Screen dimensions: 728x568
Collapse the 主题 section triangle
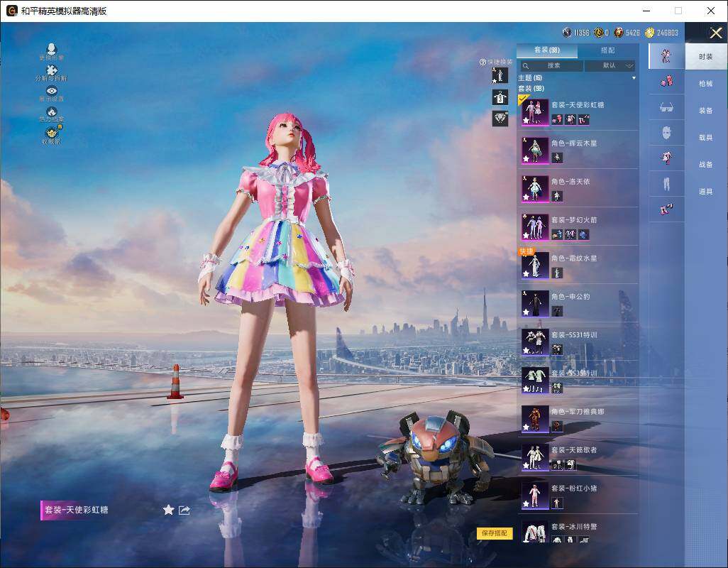(634, 78)
